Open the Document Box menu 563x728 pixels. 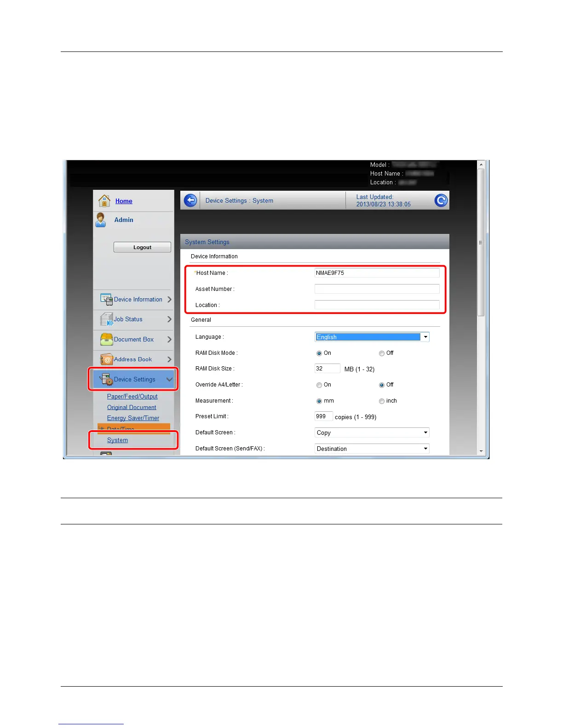coord(133,340)
